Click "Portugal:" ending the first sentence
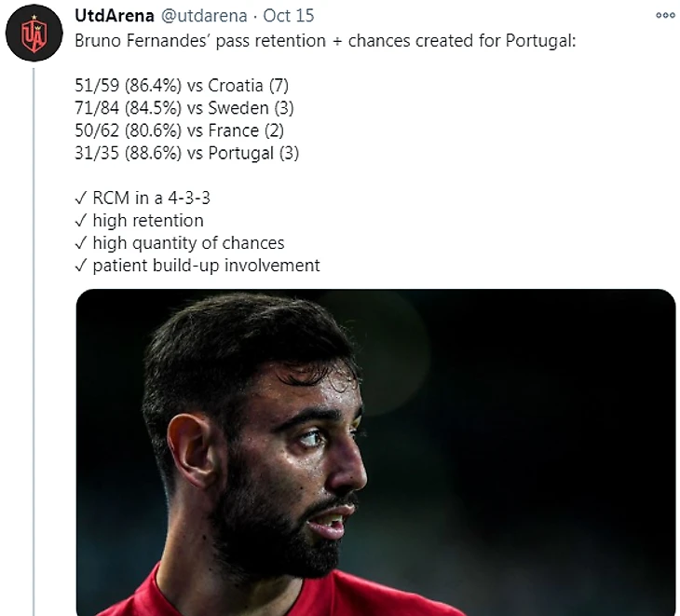 coord(545,42)
